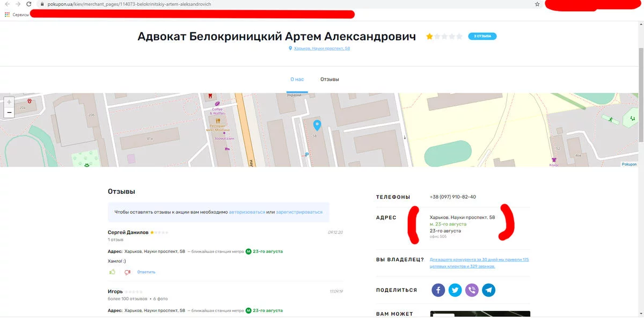Go back with the browser back arrow

tap(7, 4)
